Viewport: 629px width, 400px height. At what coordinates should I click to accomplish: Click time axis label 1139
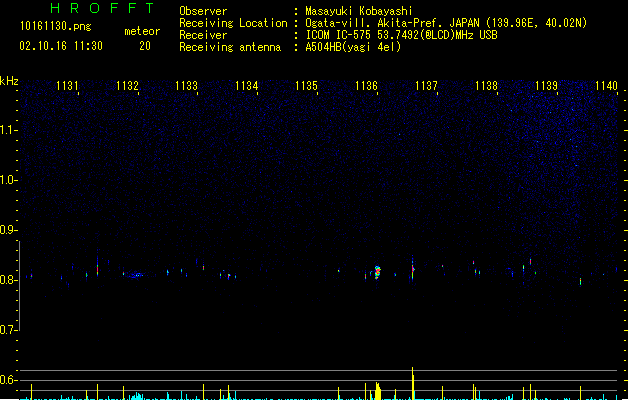(546, 86)
